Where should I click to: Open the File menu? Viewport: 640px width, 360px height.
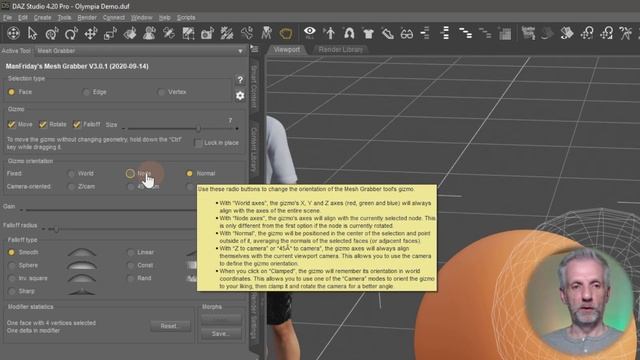pos(7,18)
